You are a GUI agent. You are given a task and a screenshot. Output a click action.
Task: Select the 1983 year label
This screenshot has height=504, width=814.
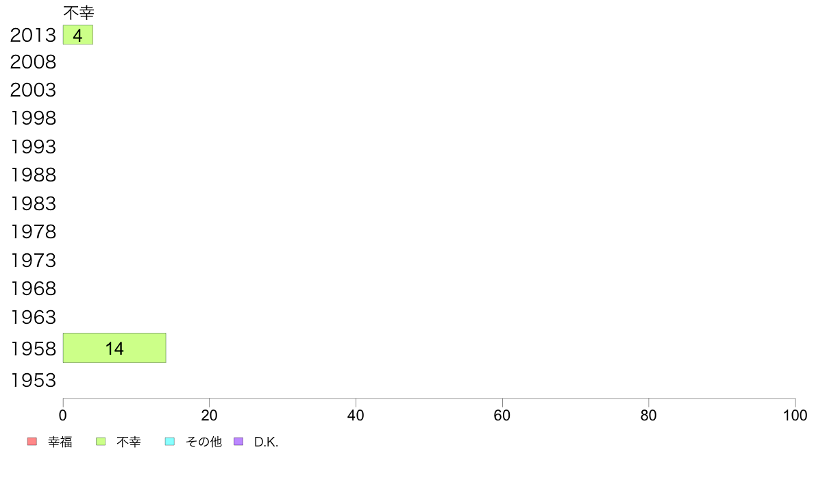tap(33, 203)
